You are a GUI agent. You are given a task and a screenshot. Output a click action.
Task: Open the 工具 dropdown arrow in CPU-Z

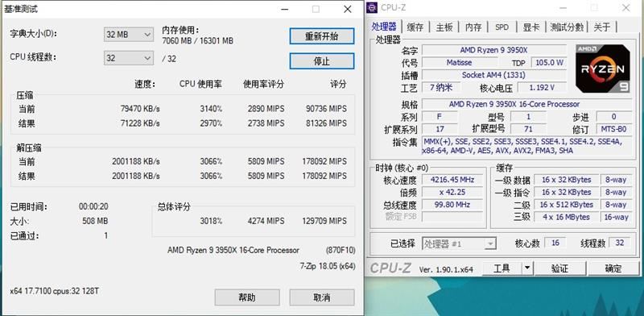[x=527, y=268]
